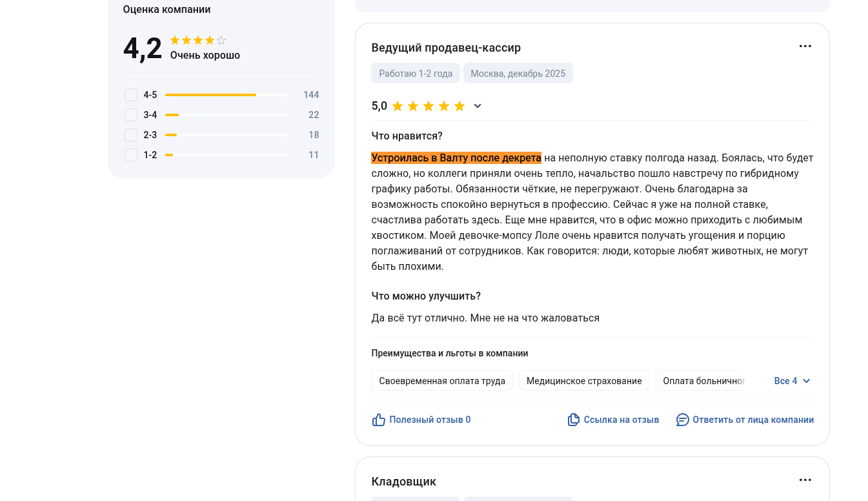Expand the 5,0 rating details chevron

click(478, 106)
